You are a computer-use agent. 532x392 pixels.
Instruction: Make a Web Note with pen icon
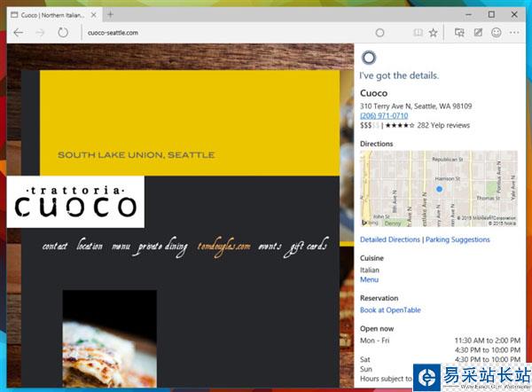pos(478,33)
